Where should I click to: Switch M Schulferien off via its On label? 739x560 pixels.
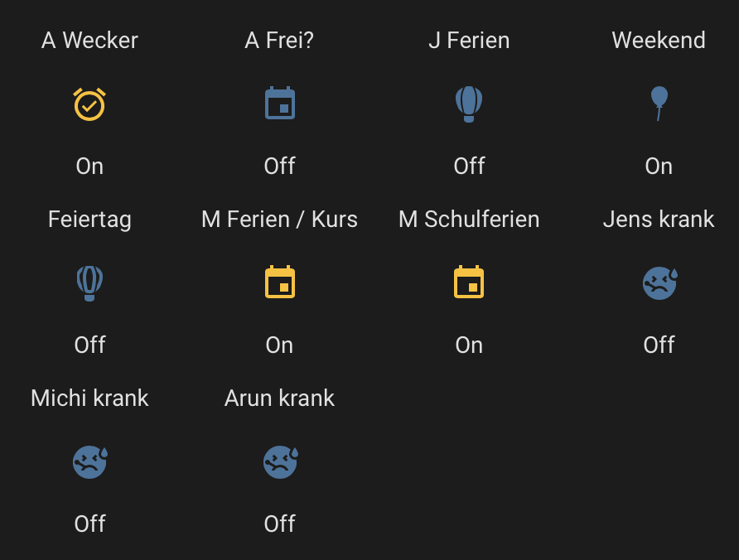pos(469,345)
